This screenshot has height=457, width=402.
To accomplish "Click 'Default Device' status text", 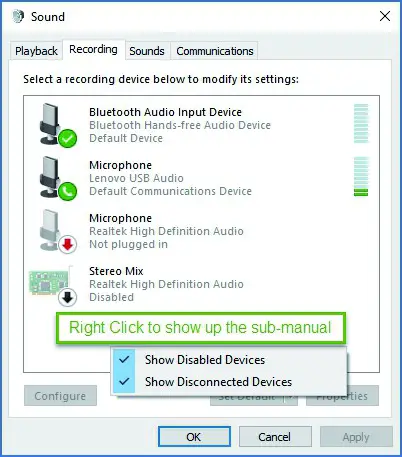I will point(126,138).
